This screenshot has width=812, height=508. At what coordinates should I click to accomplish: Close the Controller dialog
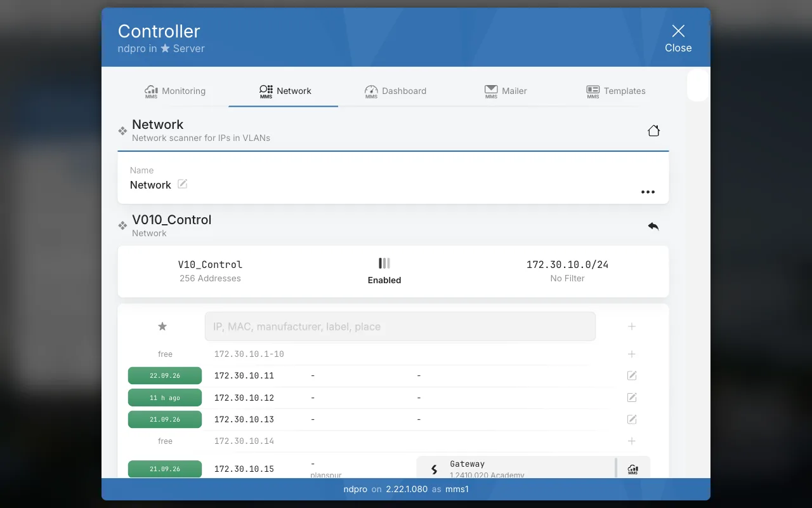pos(678,38)
